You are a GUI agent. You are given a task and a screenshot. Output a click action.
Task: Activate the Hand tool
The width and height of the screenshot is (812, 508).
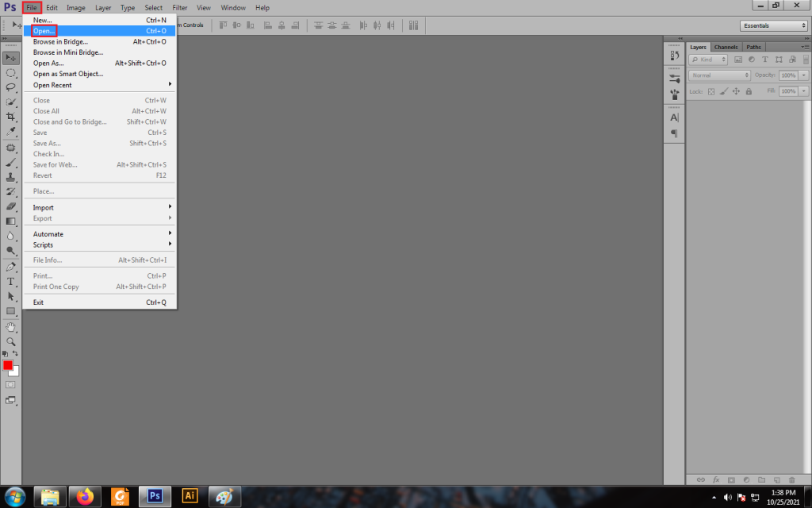(11, 326)
